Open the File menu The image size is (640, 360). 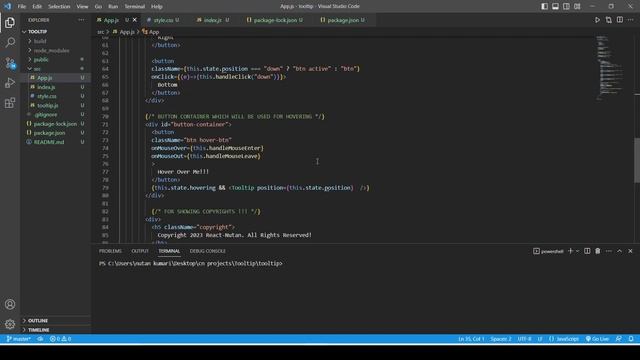(22, 7)
